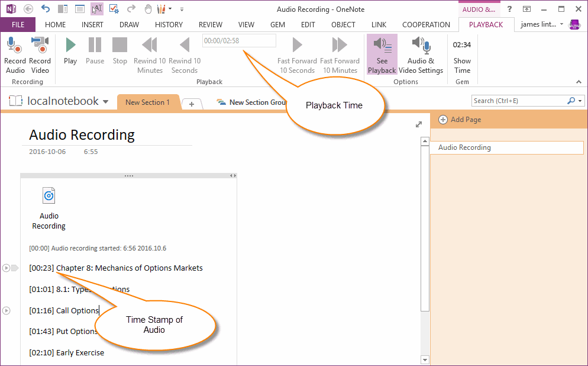Click the Pause playback button
Image resolution: width=588 pixels, height=366 pixels.
click(x=95, y=52)
